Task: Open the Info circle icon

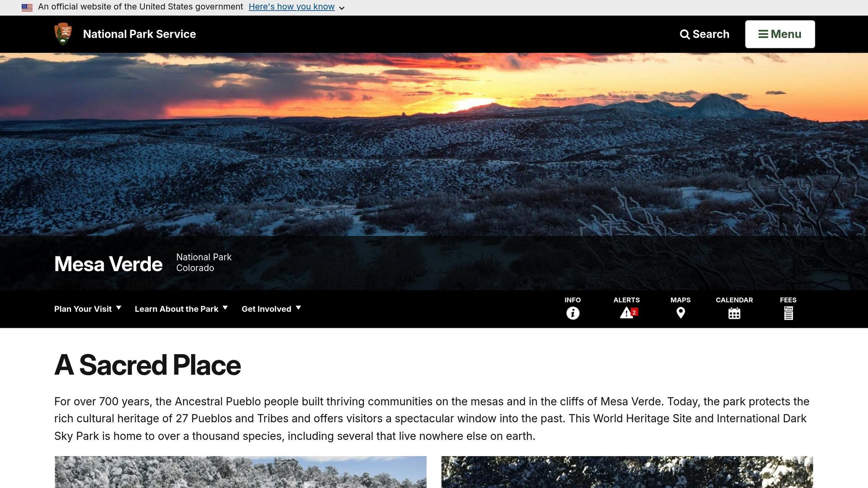Action: tap(573, 313)
